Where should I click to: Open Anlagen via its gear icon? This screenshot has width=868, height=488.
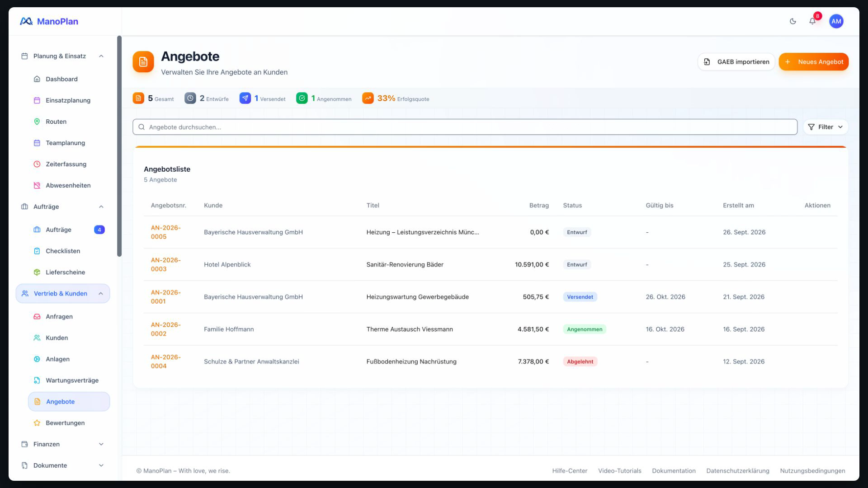coord(37,359)
